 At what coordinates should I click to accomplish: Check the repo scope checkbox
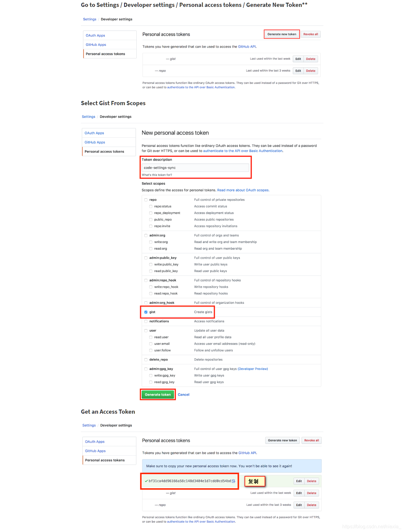[146, 200]
